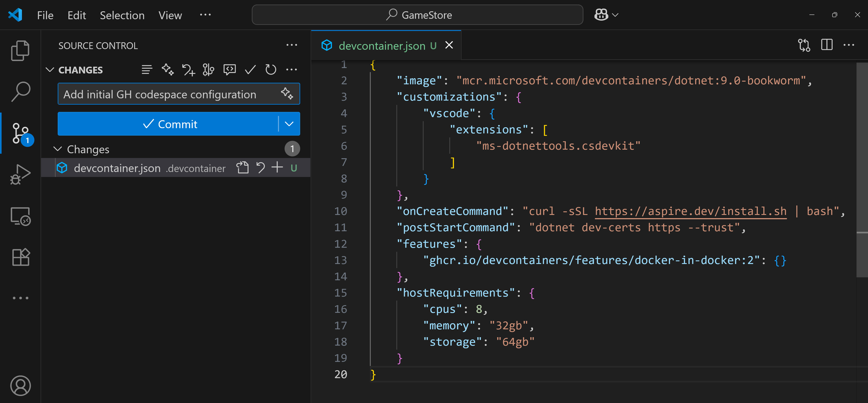Viewport: 868px width, 403px height.
Task: Collapse the Changes file group
Action: pyautogui.click(x=58, y=149)
